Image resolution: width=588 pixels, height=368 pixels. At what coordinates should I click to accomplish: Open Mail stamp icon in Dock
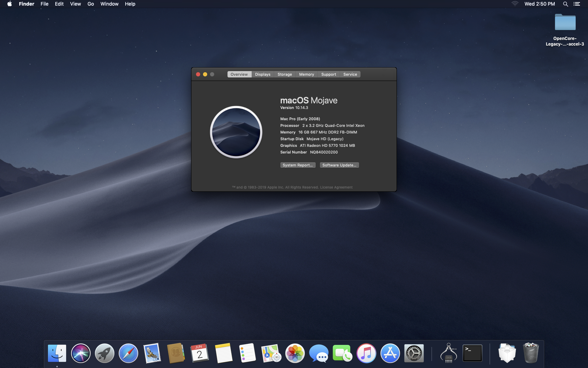coord(152,353)
